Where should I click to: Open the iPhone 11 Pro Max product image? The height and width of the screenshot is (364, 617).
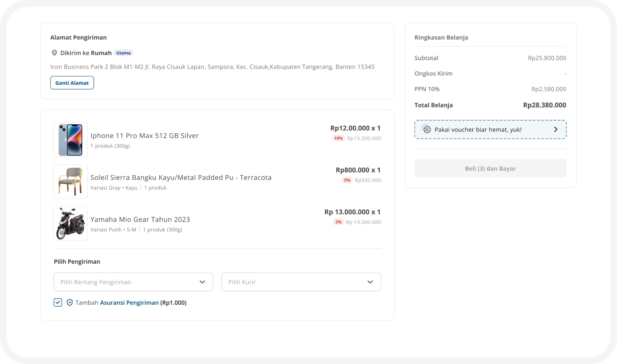[x=70, y=140]
